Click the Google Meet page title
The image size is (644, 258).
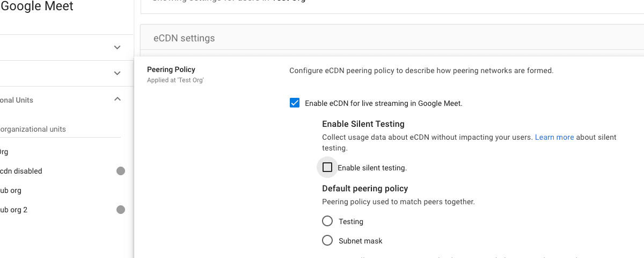point(37,6)
